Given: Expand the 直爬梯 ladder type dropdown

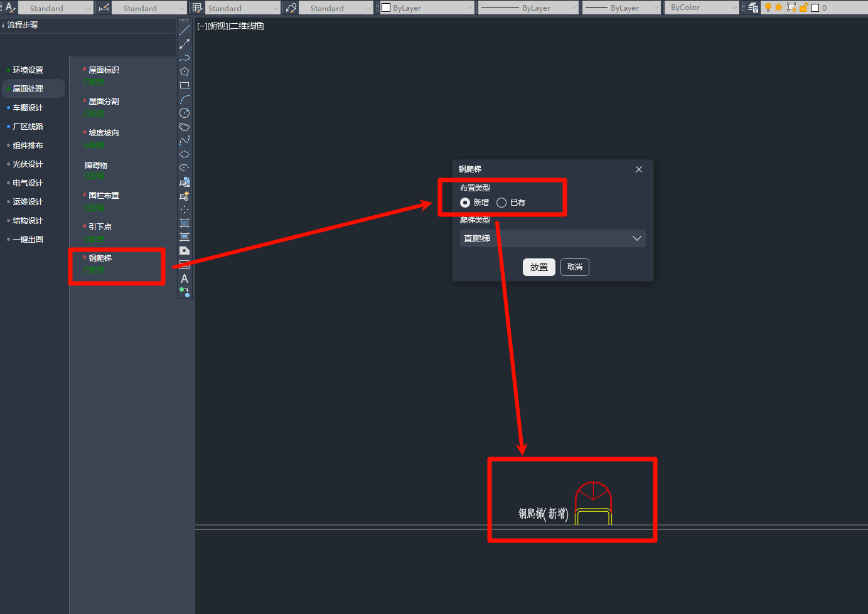Looking at the screenshot, I should (x=552, y=238).
